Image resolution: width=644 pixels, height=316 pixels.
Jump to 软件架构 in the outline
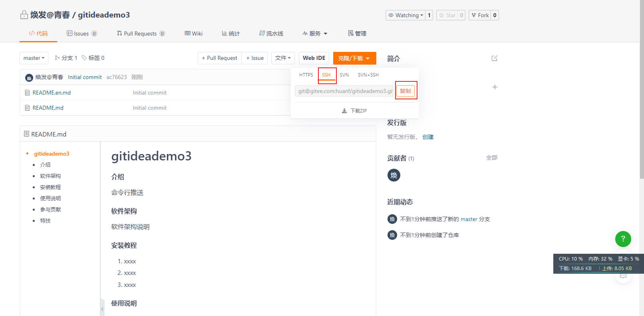[x=50, y=176]
